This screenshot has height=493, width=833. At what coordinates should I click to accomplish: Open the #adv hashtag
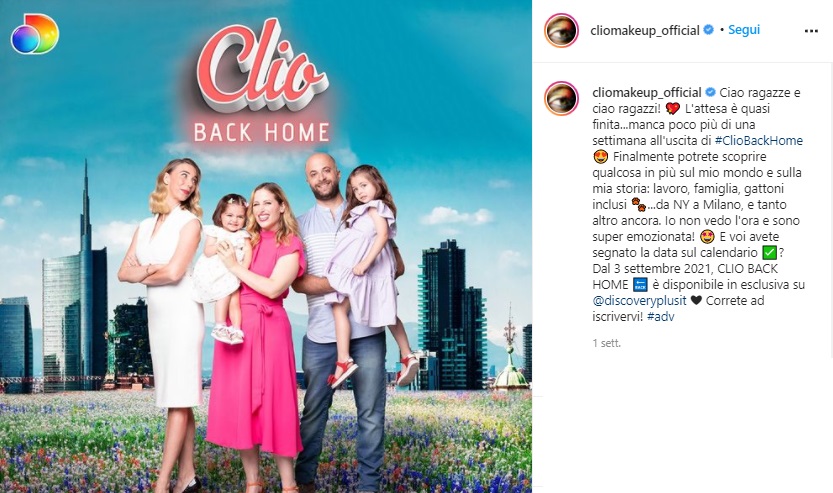[660, 317]
